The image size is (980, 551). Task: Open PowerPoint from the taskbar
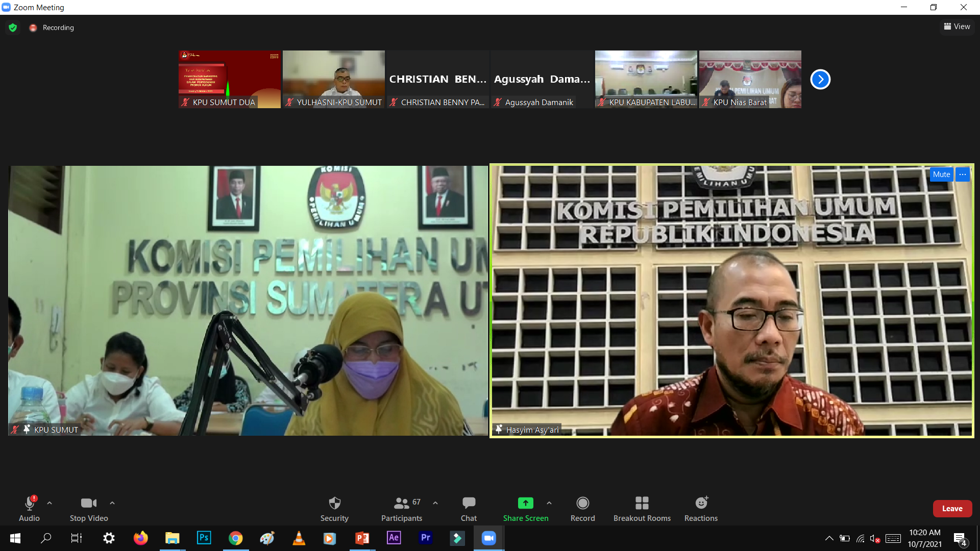point(362,538)
